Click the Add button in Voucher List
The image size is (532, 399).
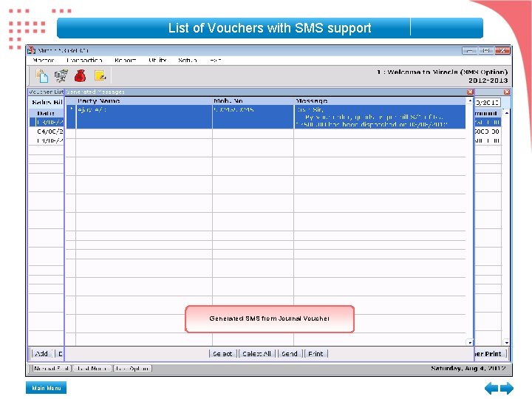coord(41,353)
